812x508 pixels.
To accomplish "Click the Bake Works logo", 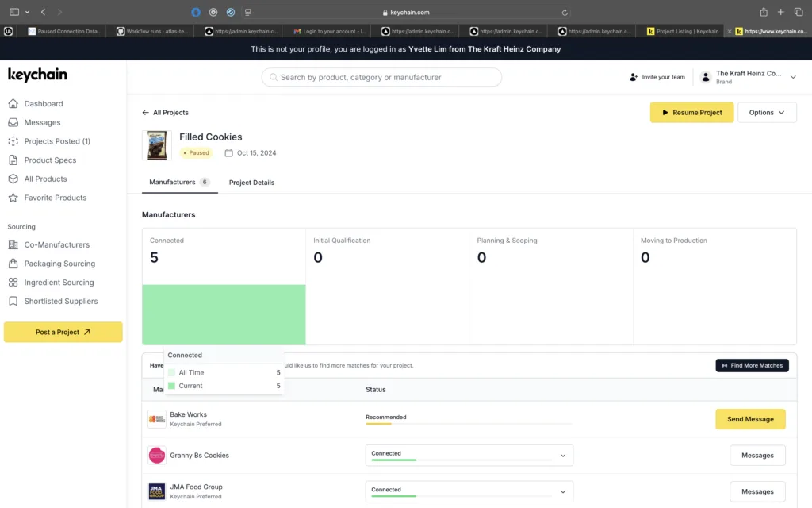I will pyautogui.click(x=157, y=419).
